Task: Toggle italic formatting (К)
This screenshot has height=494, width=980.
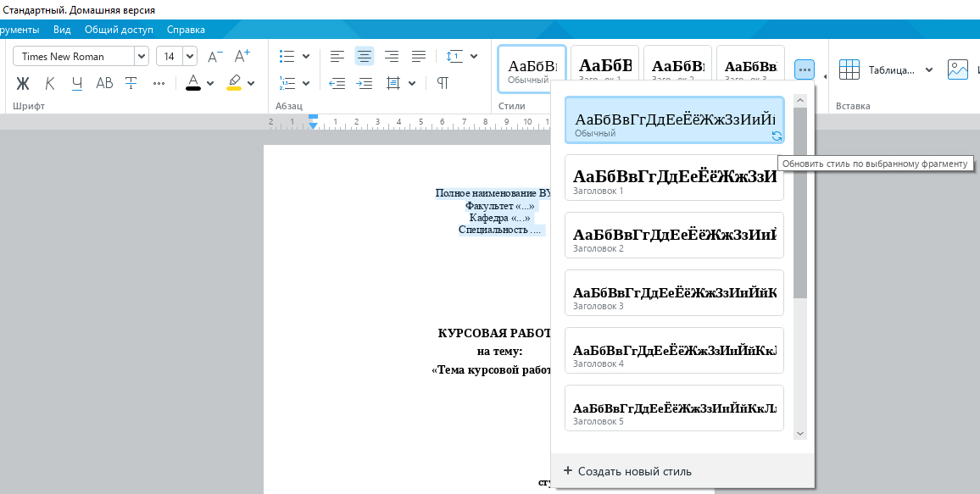Action: [x=50, y=83]
